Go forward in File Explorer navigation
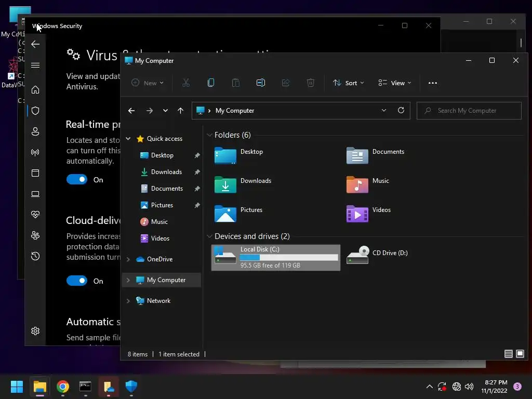The width and height of the screenshot is (532, 399). pos(149,111)
